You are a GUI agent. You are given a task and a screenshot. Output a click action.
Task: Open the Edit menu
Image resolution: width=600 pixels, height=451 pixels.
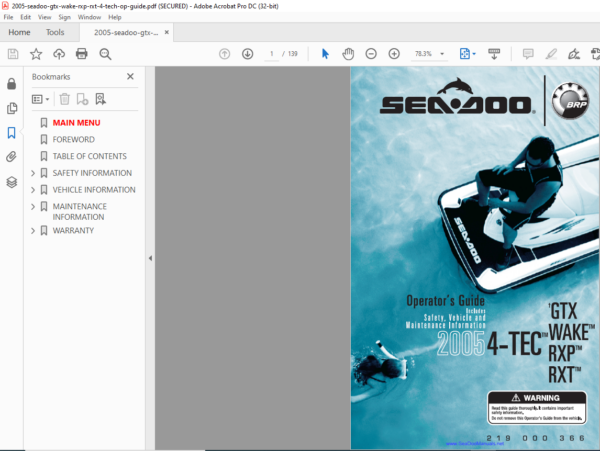26,17
